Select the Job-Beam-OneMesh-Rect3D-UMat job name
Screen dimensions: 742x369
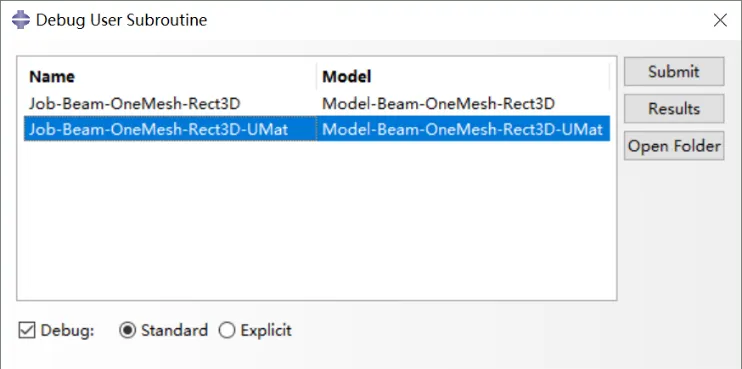(x=159, y=129)
